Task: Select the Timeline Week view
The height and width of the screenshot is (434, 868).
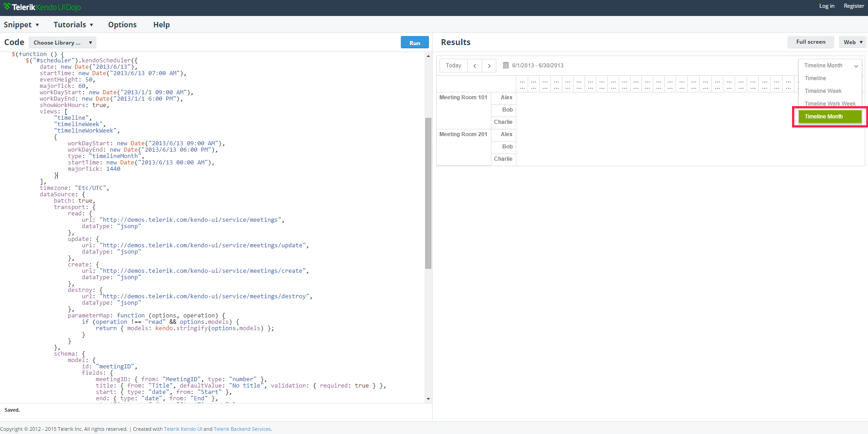Action: point(823,91)
